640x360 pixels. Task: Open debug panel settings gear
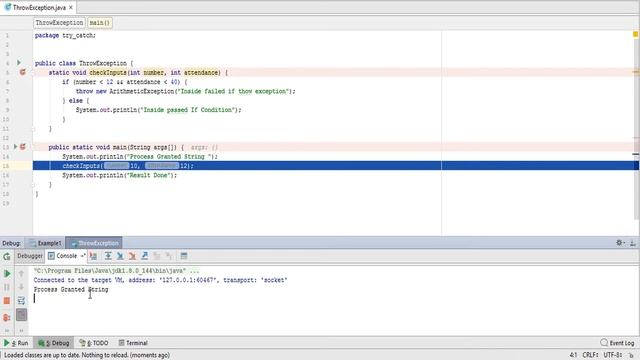tap(619, 242)
